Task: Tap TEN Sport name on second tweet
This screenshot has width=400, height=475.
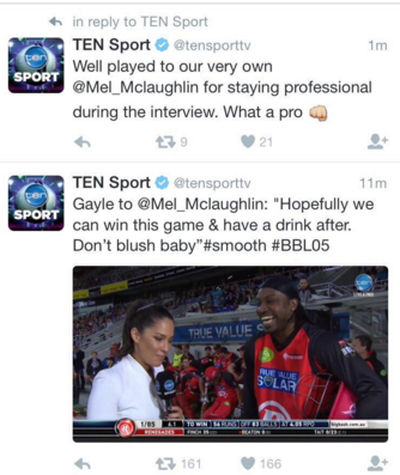Action: [x=112, y=183]
